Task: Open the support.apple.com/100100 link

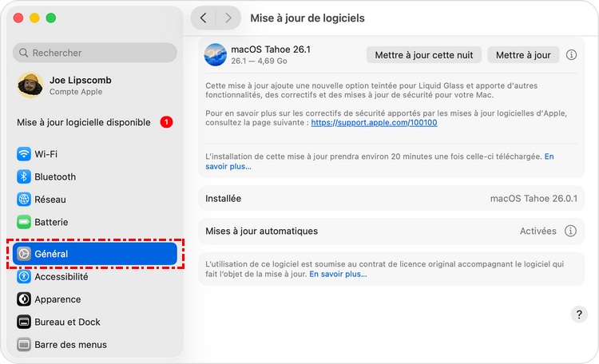Action: point(374,123)
